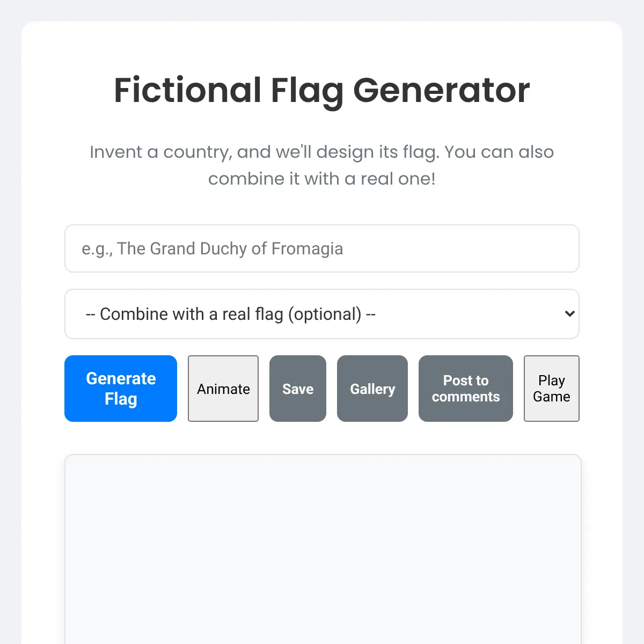Click the top border of the preview box
This screenshot has width=644, height=644.
pos(323,455)
